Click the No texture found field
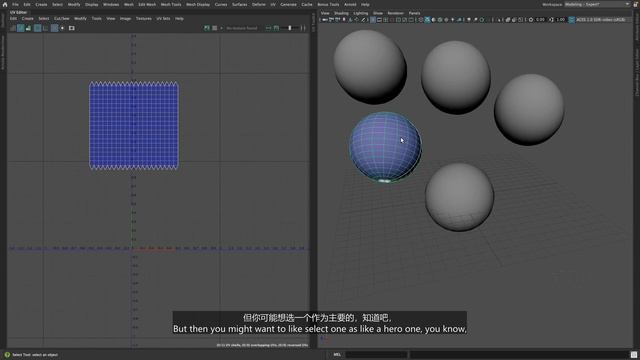This screenshot has width=640, height=360. click(x=242, y=28)
